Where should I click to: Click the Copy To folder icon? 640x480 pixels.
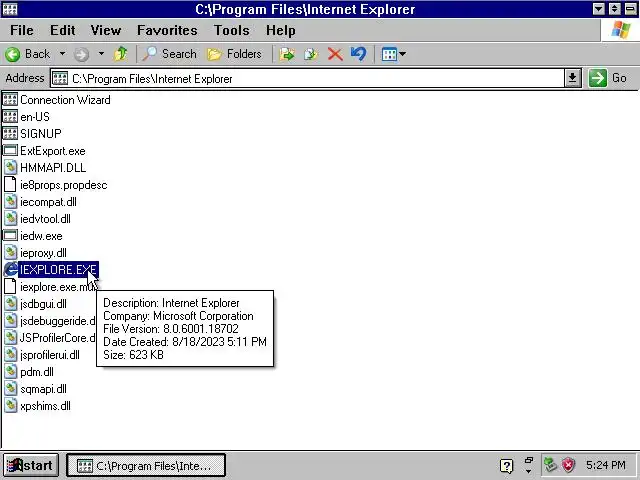pos(311,54)
